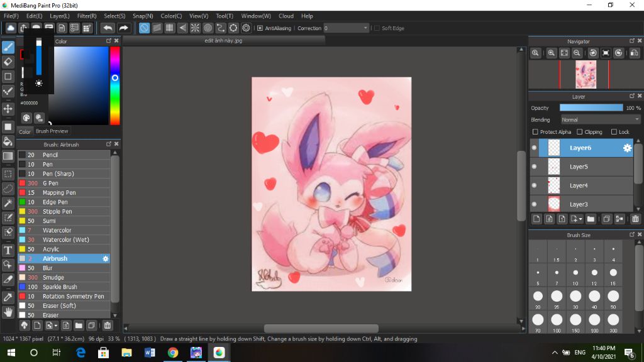Select the Eyedropper tool

pos(8,297)
